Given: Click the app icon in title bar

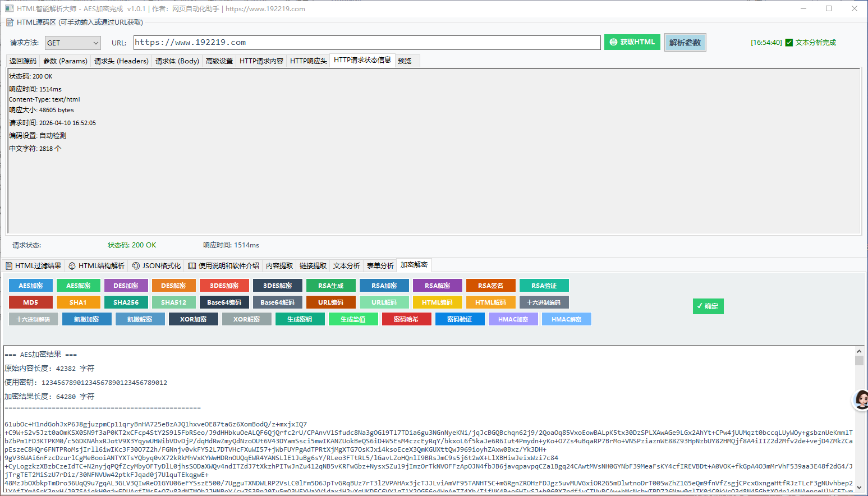Looking at the screenshot, I should [x=9, y=8].
